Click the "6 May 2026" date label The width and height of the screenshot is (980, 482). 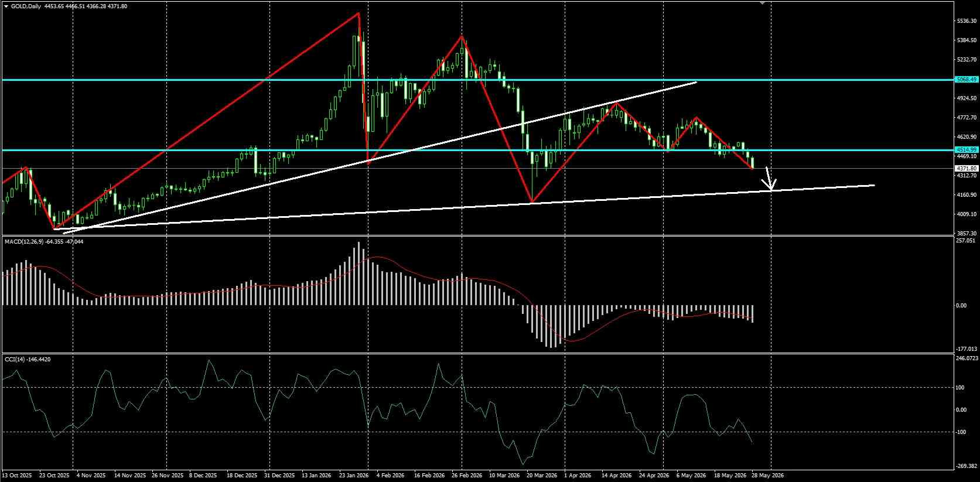(x=691, y=476)
